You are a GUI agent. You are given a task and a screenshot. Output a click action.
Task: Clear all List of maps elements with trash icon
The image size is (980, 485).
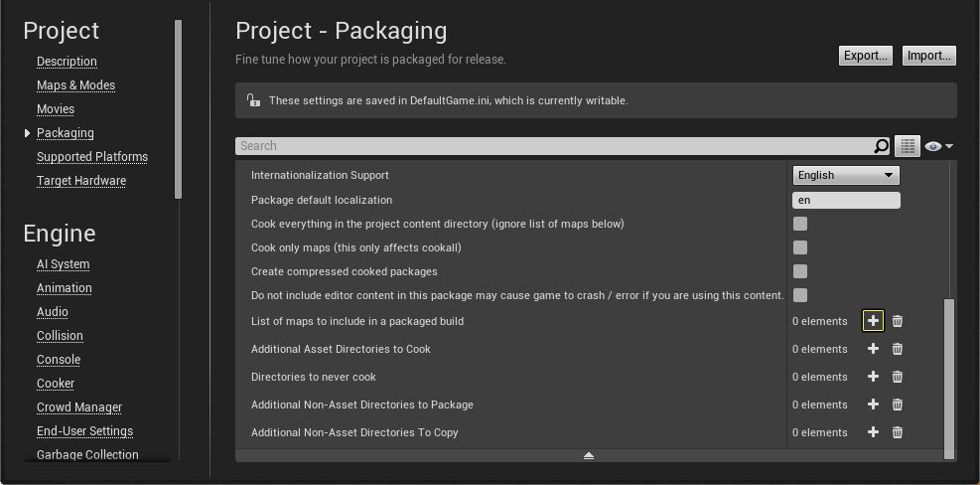point(898,321)
